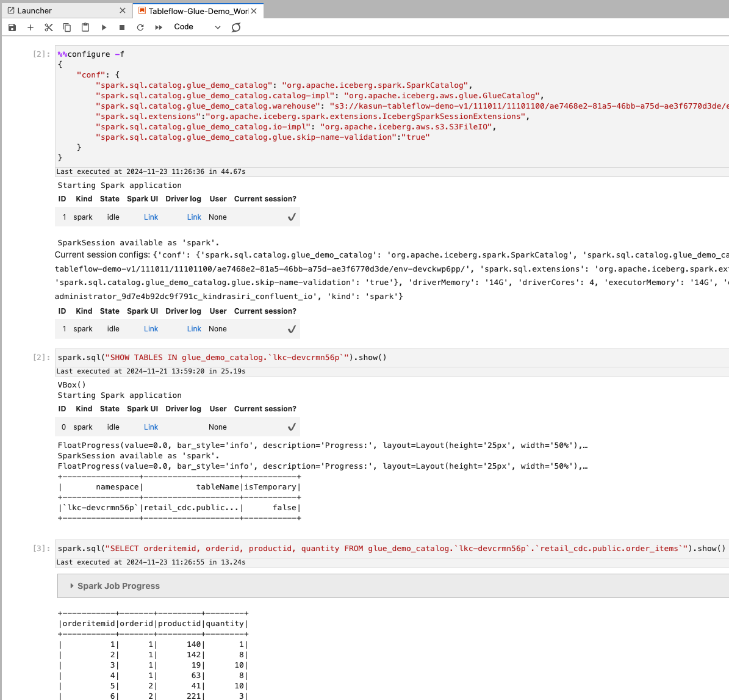Open Spark UI link in first session table
Viewport: 729px width, 700px height.
[x=151, y=217]
